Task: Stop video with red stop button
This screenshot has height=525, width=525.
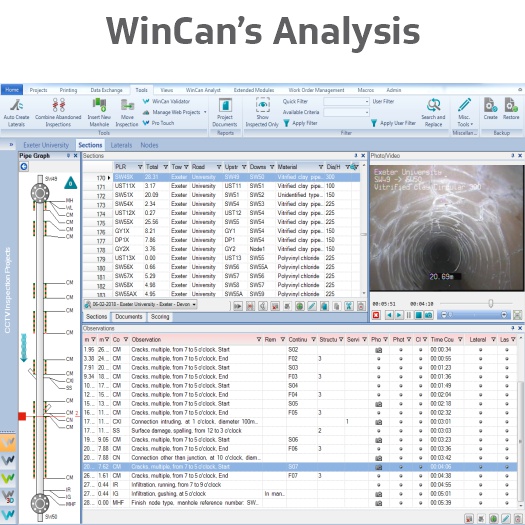Action: [x=376, y=315]
